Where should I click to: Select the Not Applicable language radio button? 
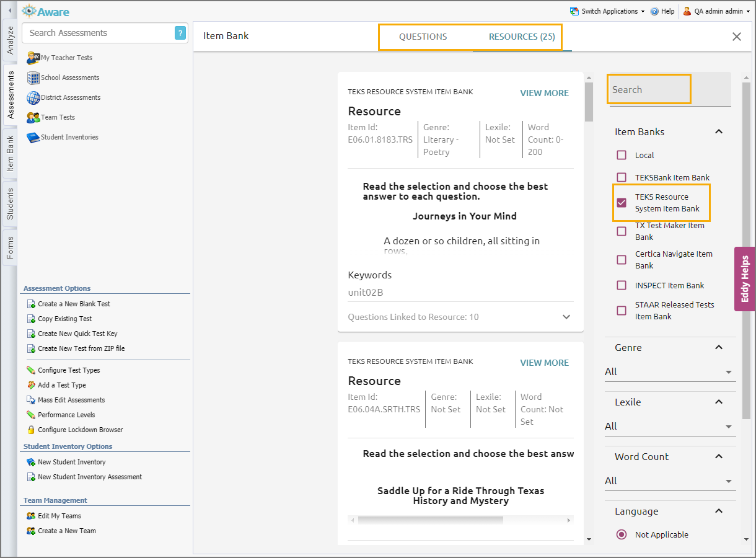[x=622, y=534]
